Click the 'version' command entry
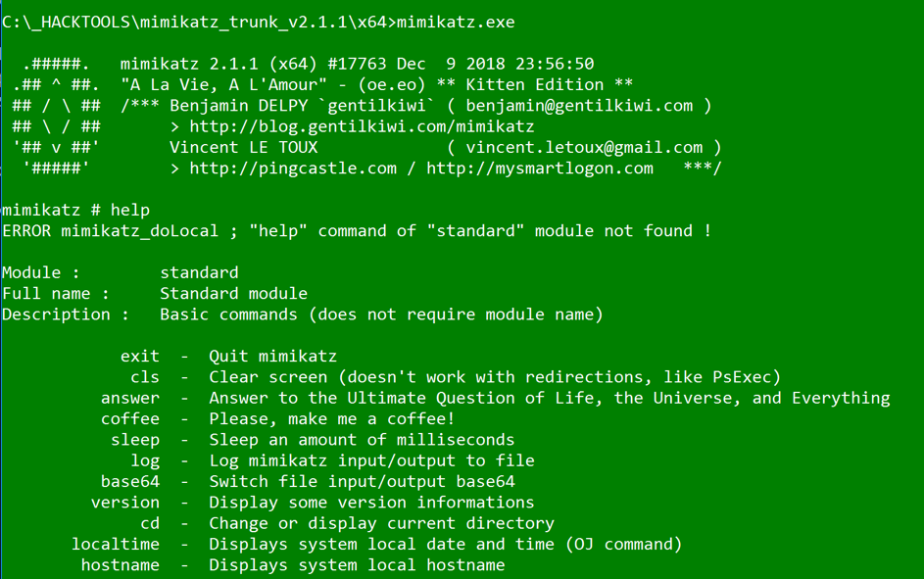The image size is (924, 579). click(x=124, y=503)
